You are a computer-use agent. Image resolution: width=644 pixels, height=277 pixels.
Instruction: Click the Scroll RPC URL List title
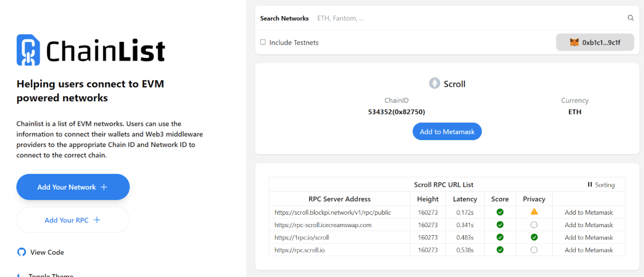click(444, 184)
